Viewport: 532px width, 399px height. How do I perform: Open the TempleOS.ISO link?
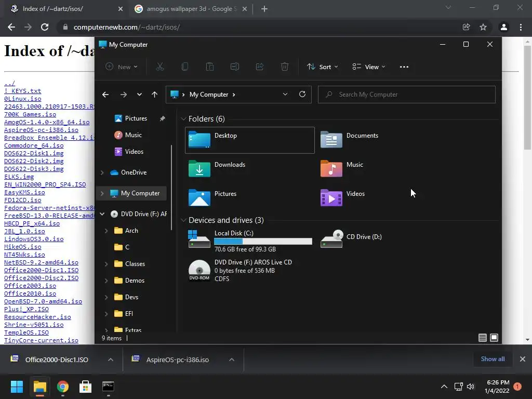(26, 332)
